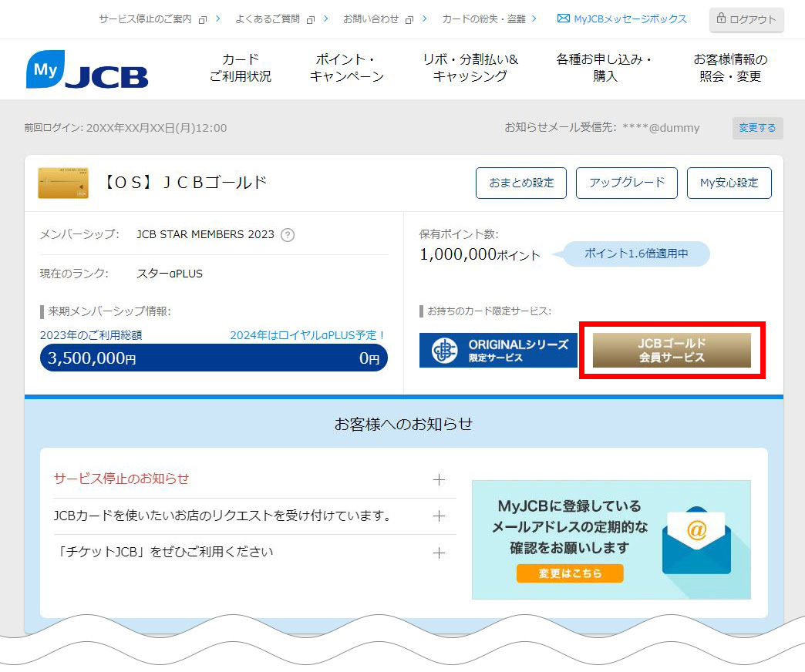The height and width of the screenshot is (672, 805).
Task: Open the MyJCBメッセージボックス envelope icon
Action: [563, 18]
